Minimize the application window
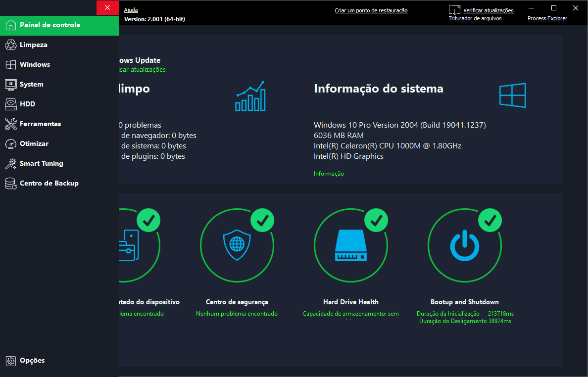This screenshot has height=377, width=588. pos(531,8)
